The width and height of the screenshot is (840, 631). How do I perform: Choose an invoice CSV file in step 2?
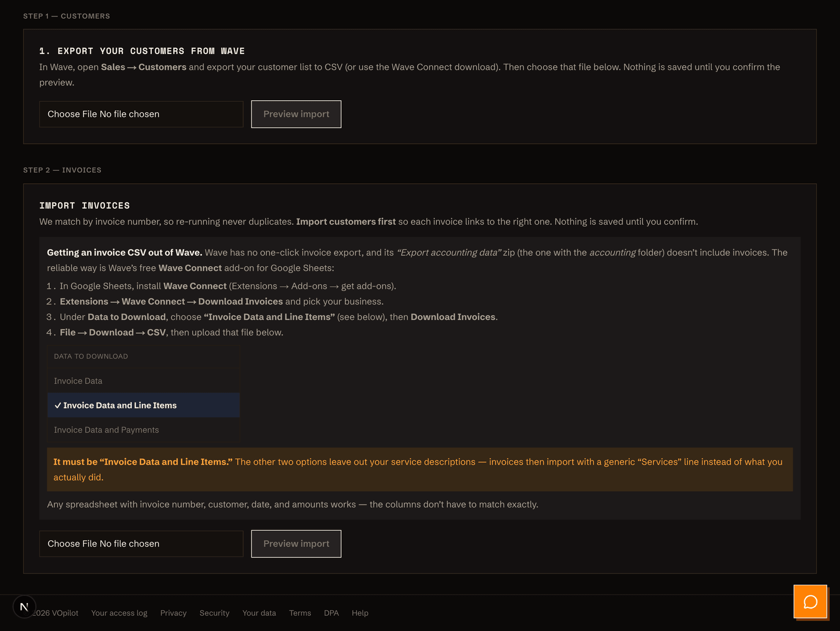pos(141,543)
